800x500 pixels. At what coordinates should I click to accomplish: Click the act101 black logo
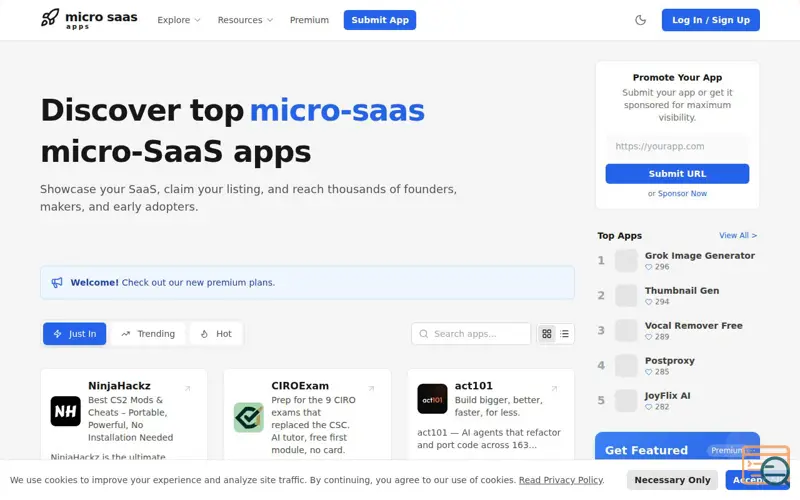pos(432,399)
